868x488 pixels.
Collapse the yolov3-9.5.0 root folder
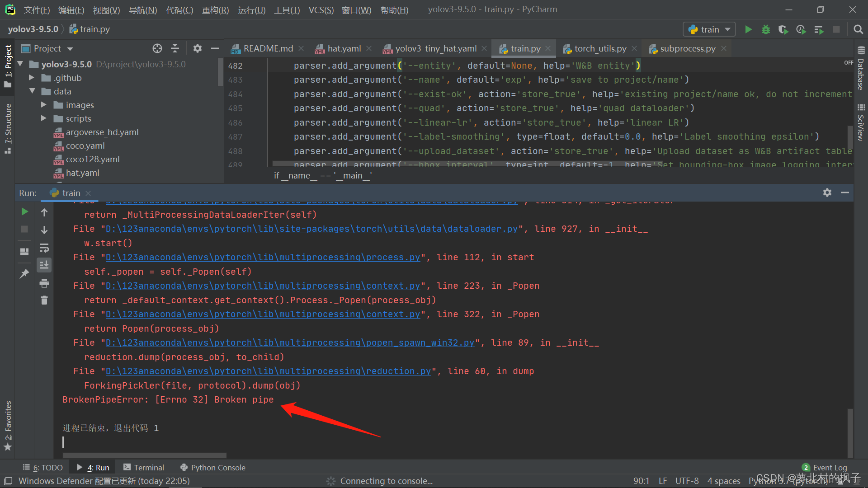pos(20,64)
